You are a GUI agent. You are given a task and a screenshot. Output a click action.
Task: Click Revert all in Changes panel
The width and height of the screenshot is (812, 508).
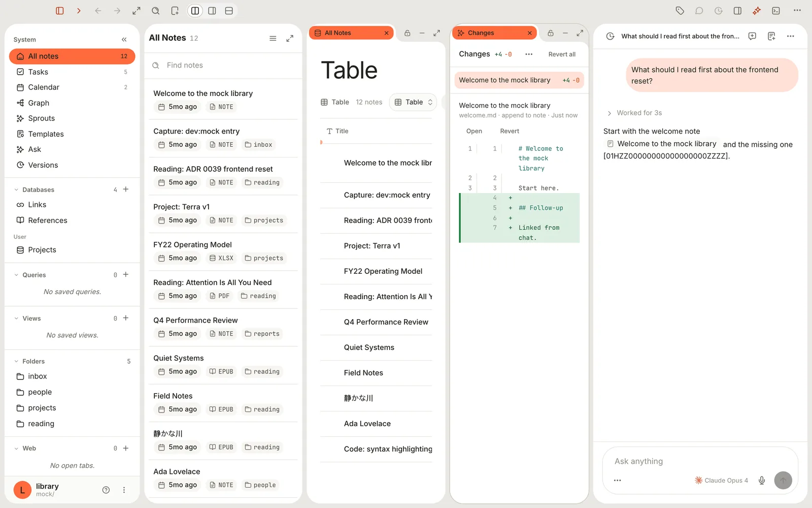click(x=562, y=54)
